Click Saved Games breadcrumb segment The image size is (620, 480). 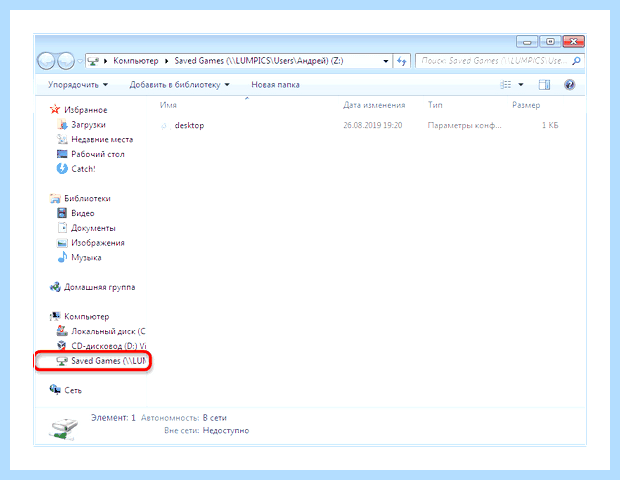[259, 61]
